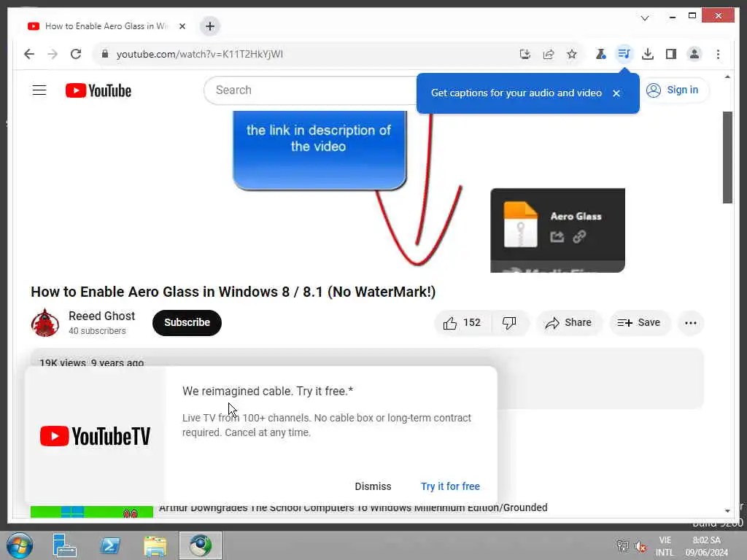Click the browser forward arrow
Screen dimensions: 747x560
tap(53, 54)
